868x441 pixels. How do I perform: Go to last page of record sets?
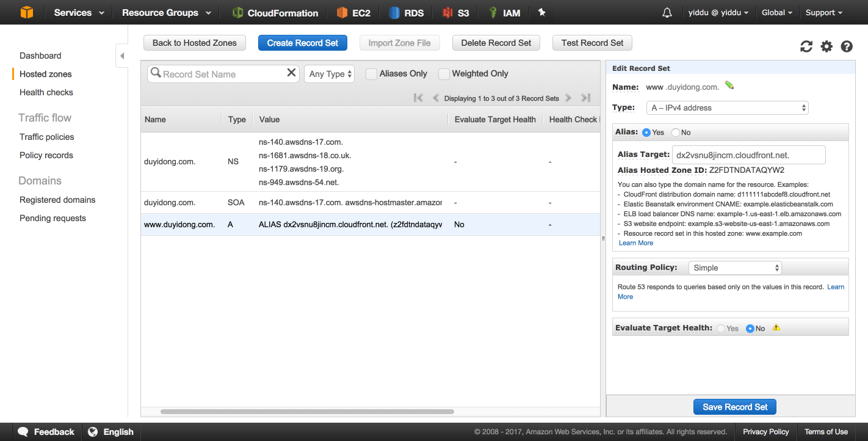coord(586,98)
